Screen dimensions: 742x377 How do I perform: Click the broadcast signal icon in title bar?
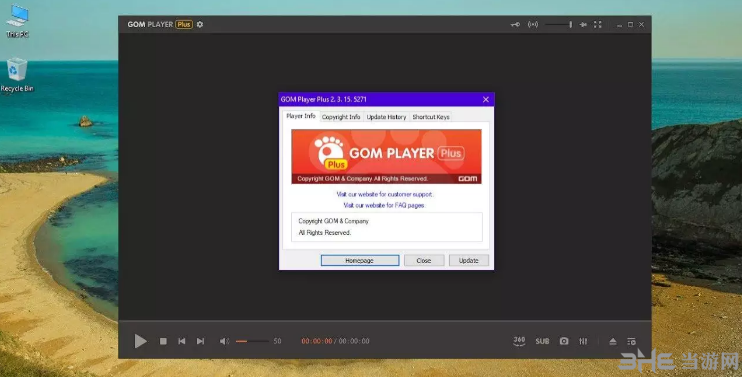(533, 25)
